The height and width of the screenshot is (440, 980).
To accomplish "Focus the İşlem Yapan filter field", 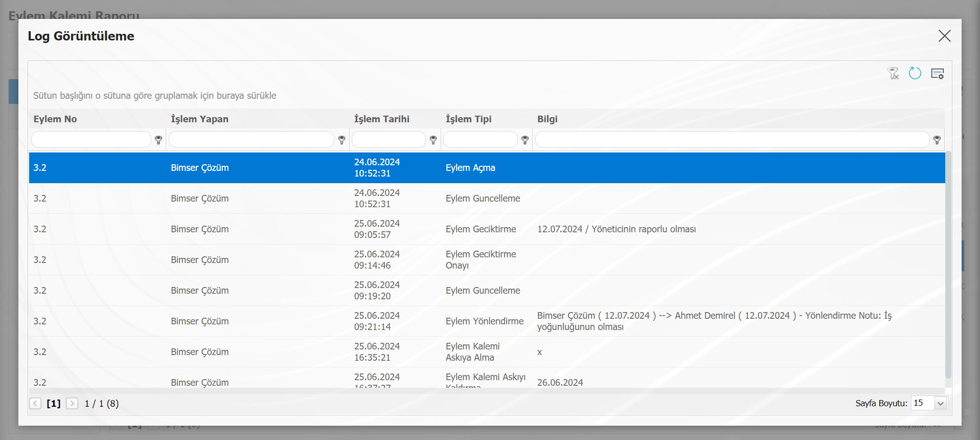I will pyautogui.click(x=252, y=140).
